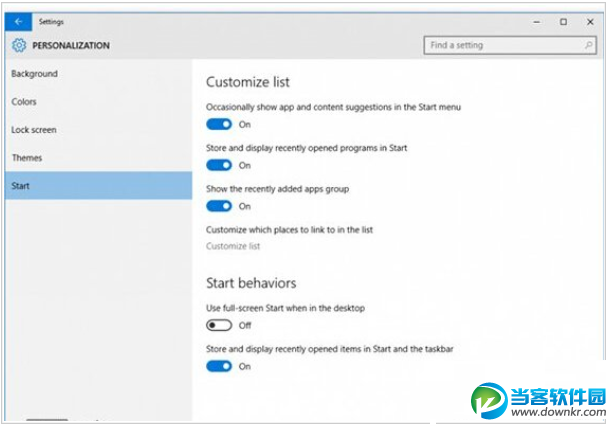Select the Start sidebar item
Screen dimensions: 607x426
(21, 186)
